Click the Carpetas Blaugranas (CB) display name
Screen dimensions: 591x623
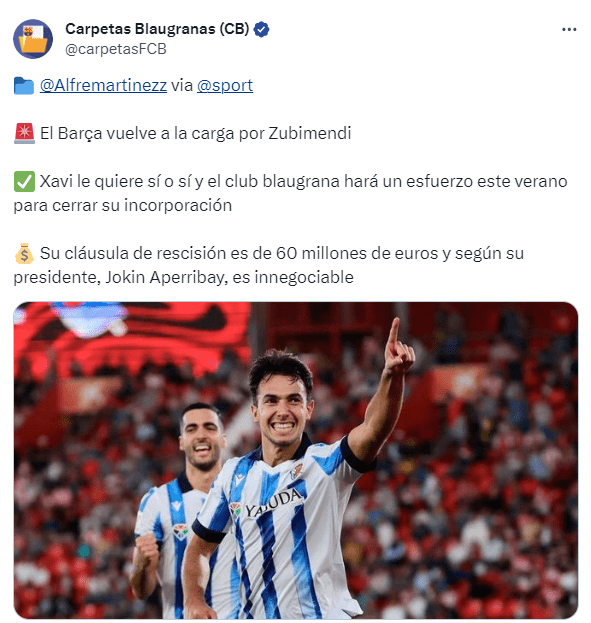pos(157,29)
